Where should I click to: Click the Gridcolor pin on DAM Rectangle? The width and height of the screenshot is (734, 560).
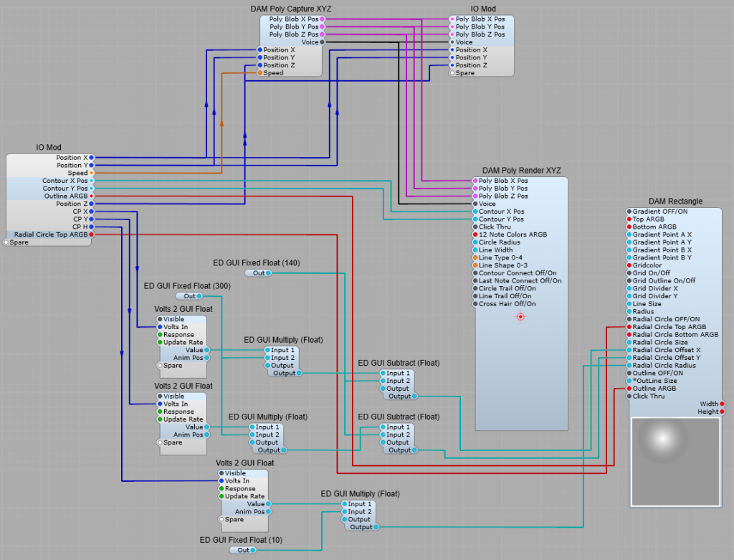(x=629, y=265)
